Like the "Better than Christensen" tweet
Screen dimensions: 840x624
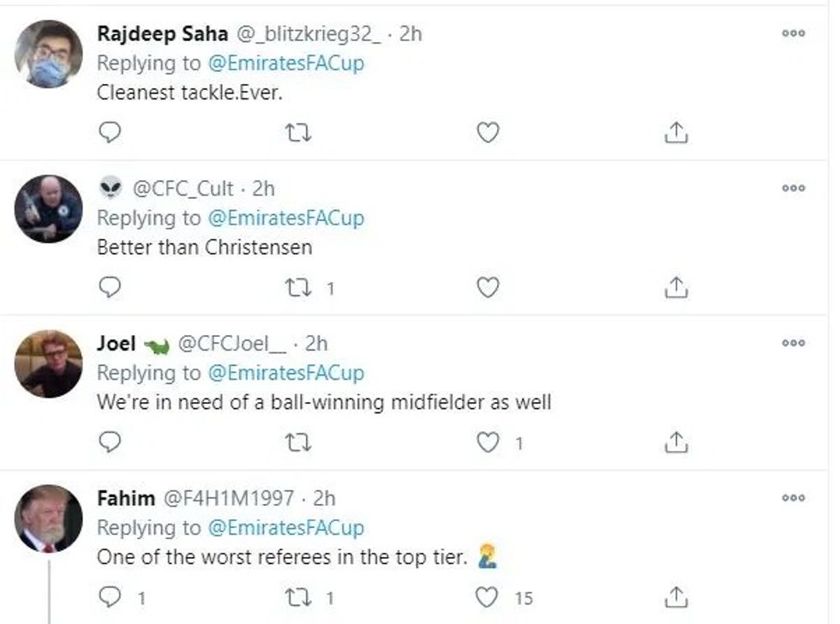pos(488,287)
